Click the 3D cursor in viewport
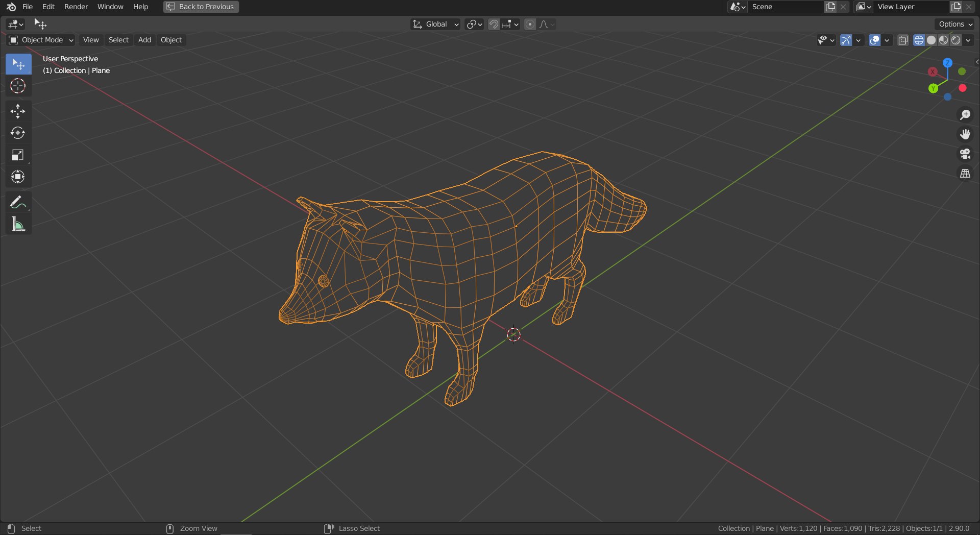Image resolution: width=980 pixels, height=535 pixels. (513, 334)
